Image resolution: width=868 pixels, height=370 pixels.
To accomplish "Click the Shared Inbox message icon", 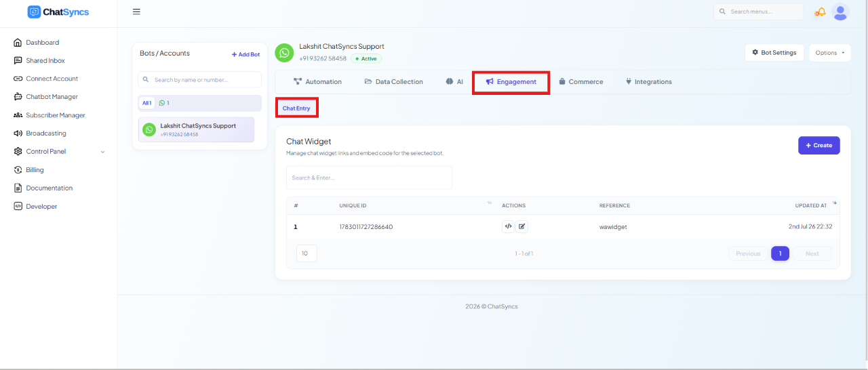I will (18, 60).
